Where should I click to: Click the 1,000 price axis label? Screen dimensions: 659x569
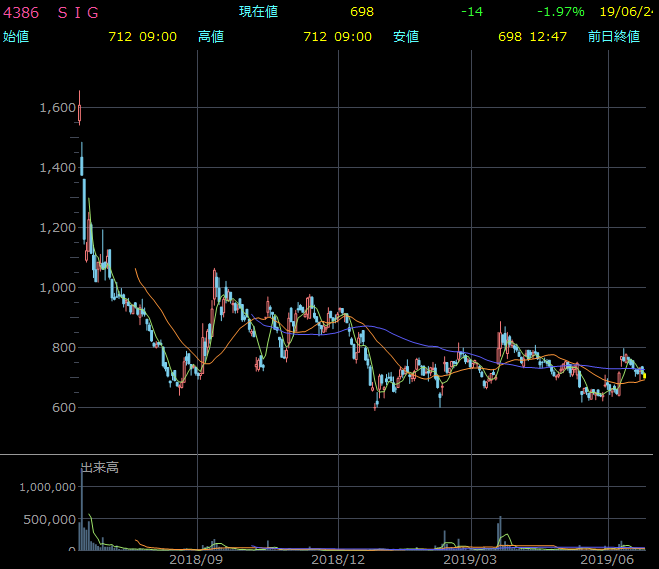click(57, 287)
